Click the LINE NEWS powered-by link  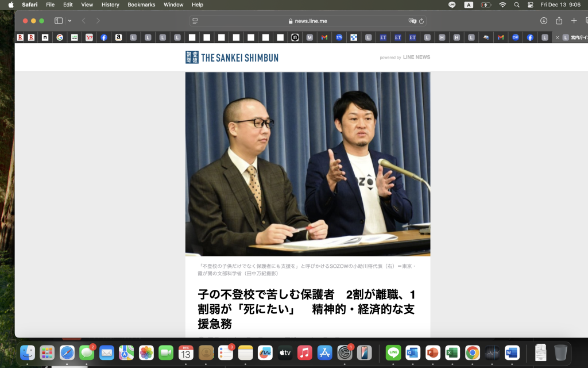[416, 57]
